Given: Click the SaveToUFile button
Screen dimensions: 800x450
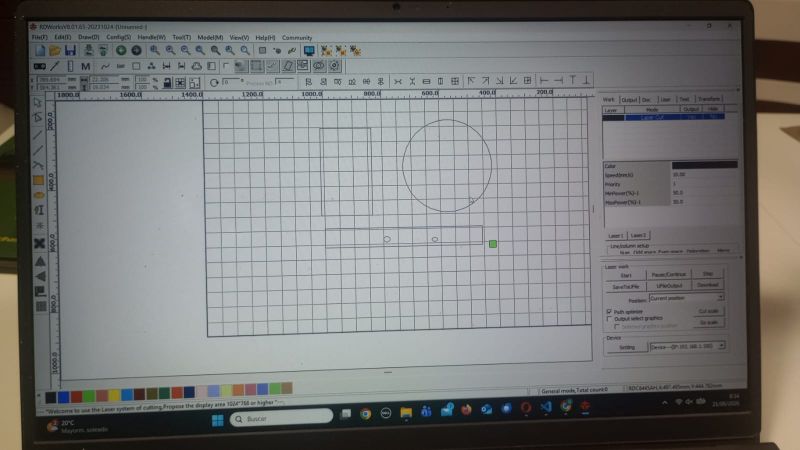Looking at the screenshot, I should 626,287.
